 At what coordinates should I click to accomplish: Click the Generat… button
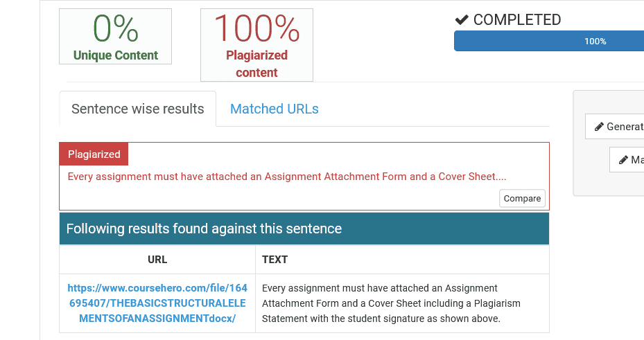tap(615, 127)
